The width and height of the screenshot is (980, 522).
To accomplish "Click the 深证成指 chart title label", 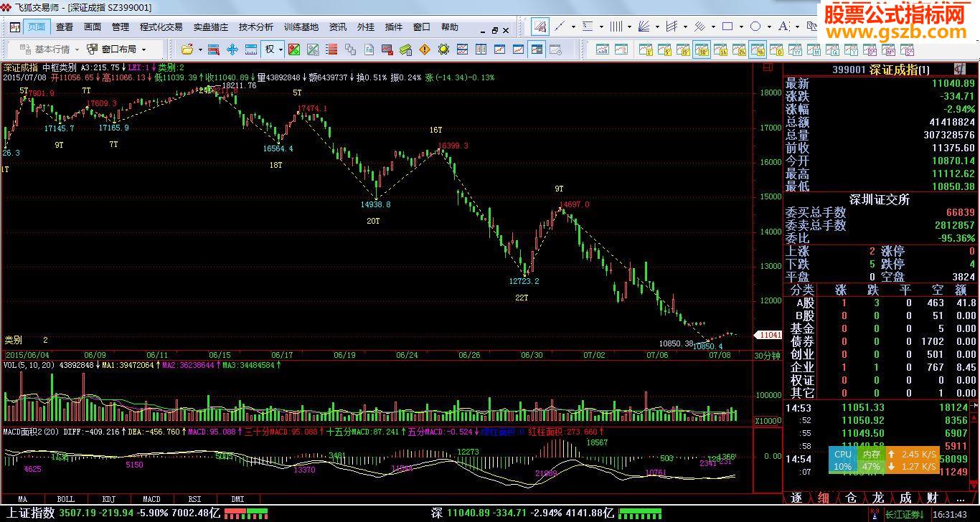I will tap(21, 67).
